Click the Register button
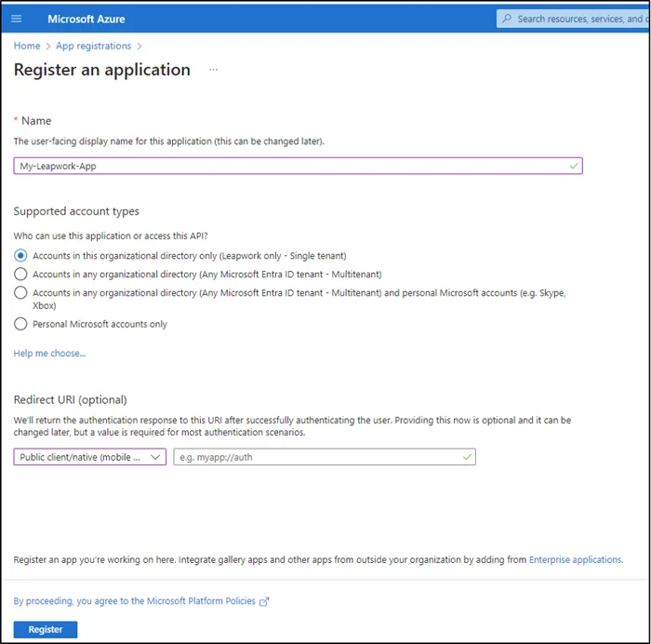 click(x=46, y=629)
